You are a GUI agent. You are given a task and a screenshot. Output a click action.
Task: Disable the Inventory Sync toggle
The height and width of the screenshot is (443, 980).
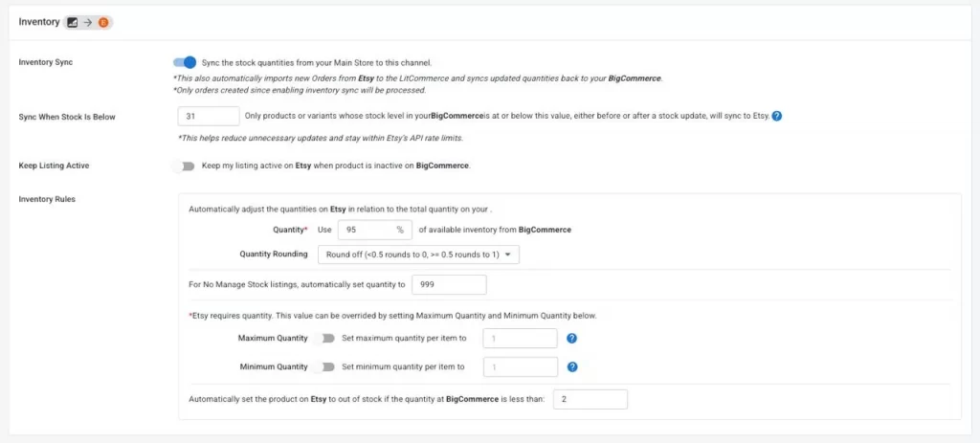click(x=185, y=62)
